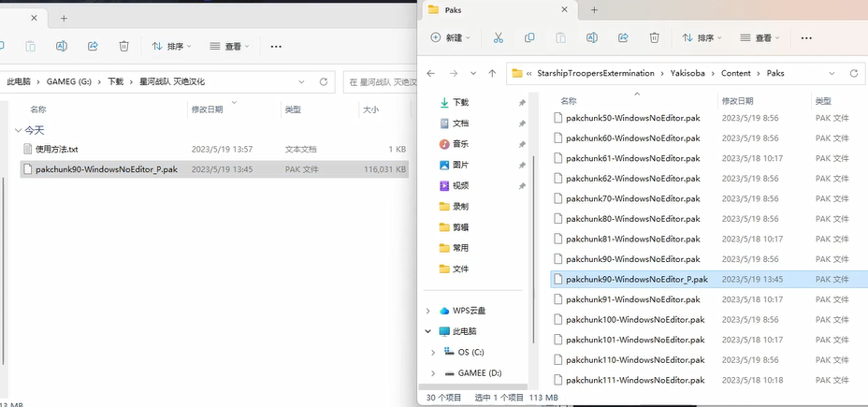Open 新建 menu in Paks window
The image size is (868, 407).
click(450, 37)
